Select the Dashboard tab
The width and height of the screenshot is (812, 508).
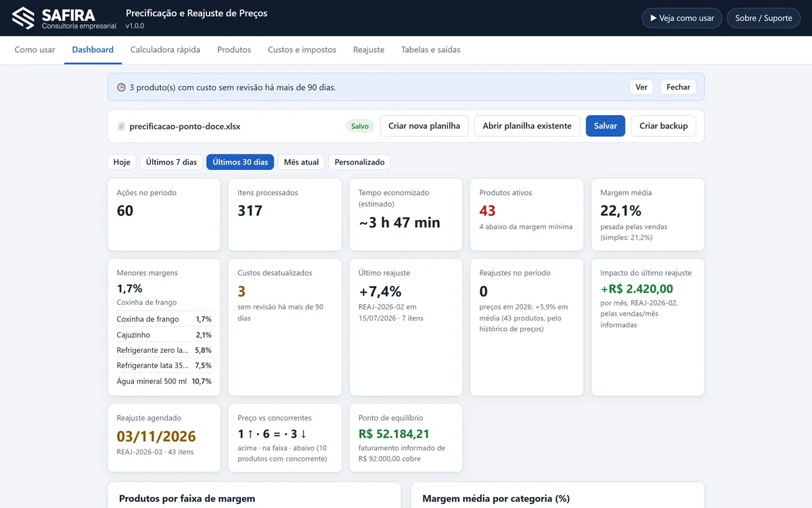pyautogui.click(x=93, y=49)
